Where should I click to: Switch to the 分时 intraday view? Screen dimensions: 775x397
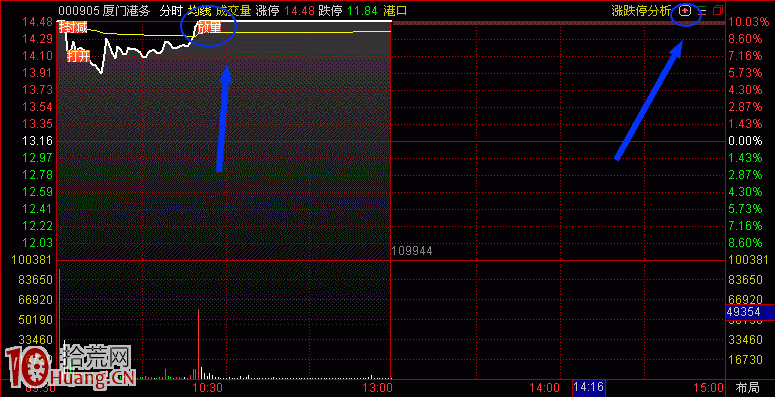[170, 10]
